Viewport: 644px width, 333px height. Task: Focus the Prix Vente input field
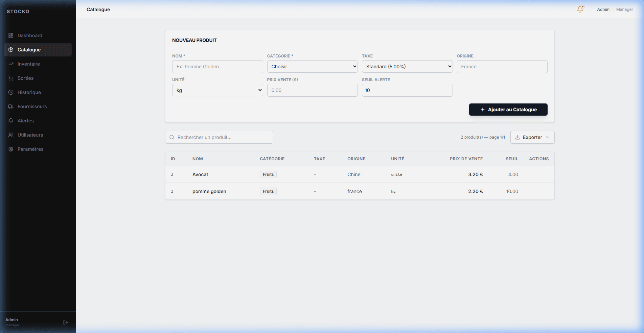312,90
